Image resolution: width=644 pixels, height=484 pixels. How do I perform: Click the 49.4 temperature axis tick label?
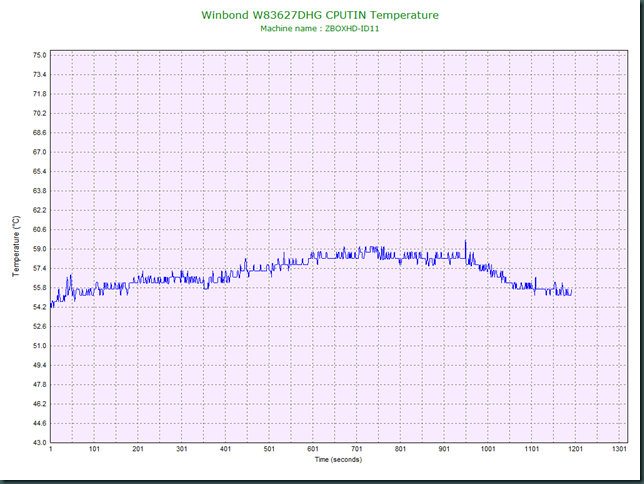coord(39,365)
